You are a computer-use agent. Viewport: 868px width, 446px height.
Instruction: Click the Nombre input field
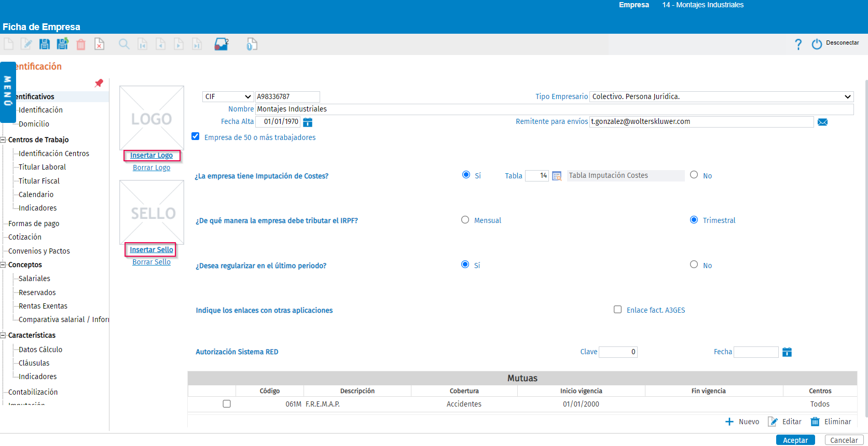(554, 109)
